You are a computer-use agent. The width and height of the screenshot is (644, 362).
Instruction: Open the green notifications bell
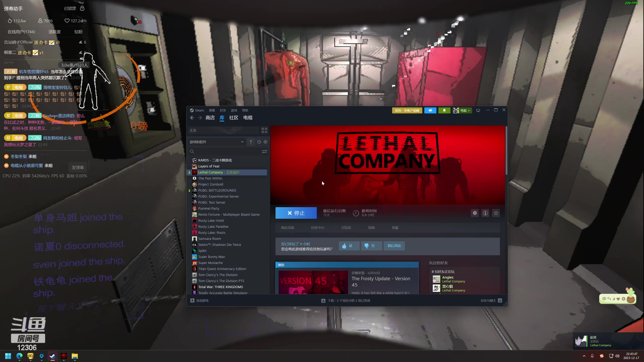point(444,110)
